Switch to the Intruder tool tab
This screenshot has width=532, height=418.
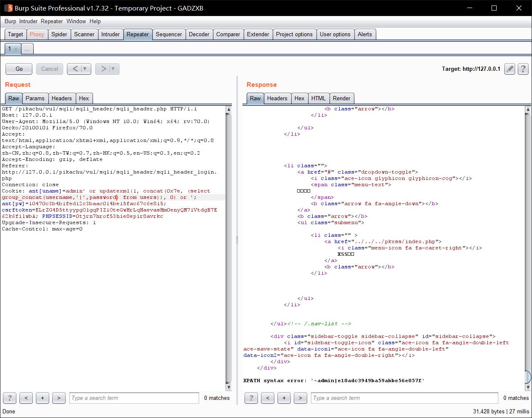coord(111,35)
